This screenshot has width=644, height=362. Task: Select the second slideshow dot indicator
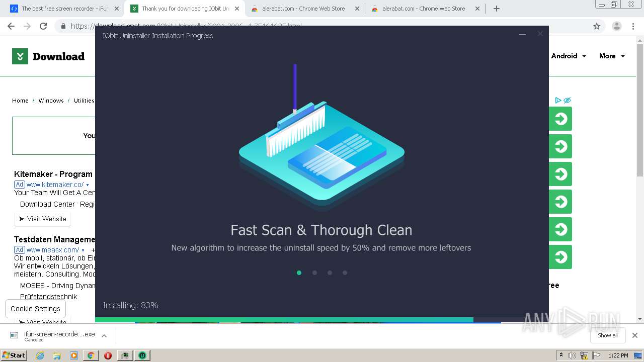point(314,273)
